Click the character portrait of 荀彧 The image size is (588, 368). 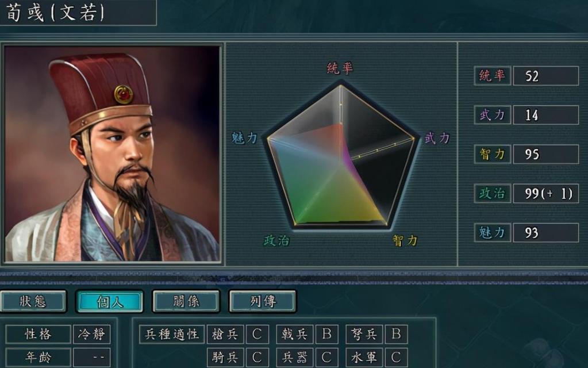[112, 154]
